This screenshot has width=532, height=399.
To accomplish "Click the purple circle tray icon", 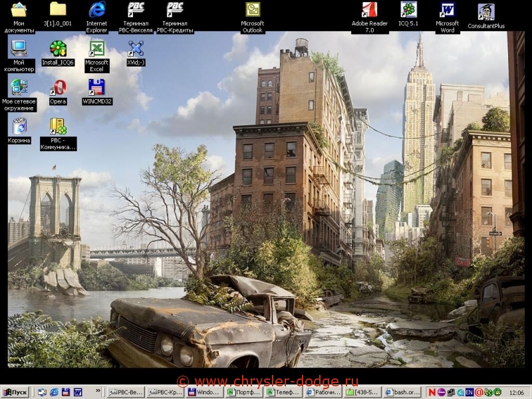I will [442, 392].
